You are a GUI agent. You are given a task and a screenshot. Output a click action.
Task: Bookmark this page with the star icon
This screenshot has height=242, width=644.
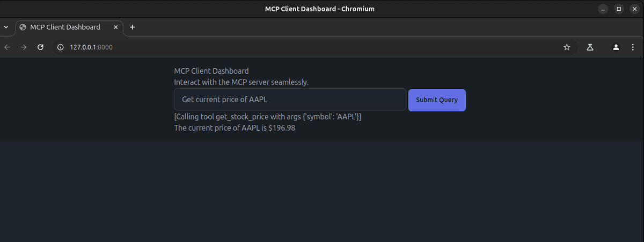pos(567,47)
